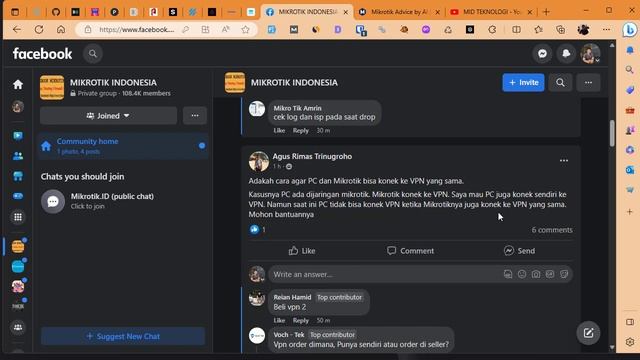Screen dimensions: 640x360
Task: Open Edge sidebar search icon
Action: (x=630, y=70)
